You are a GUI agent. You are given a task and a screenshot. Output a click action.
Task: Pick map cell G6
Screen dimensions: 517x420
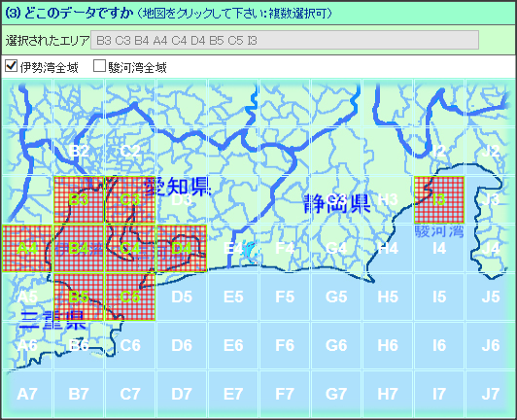tap(336, 345)
